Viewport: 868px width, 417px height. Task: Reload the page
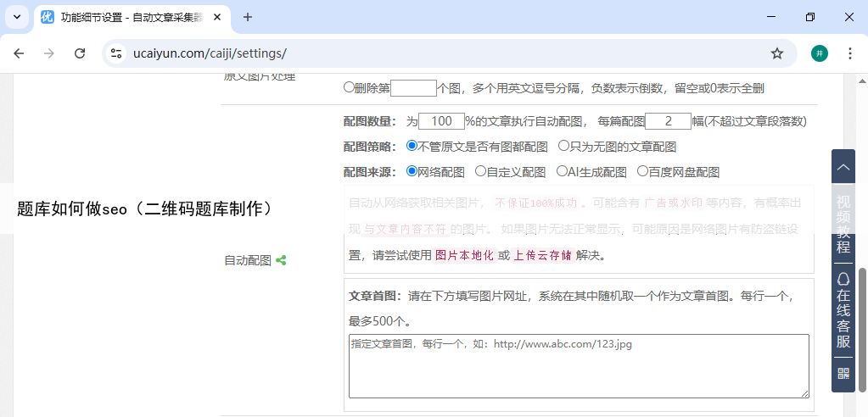[80, 53]
